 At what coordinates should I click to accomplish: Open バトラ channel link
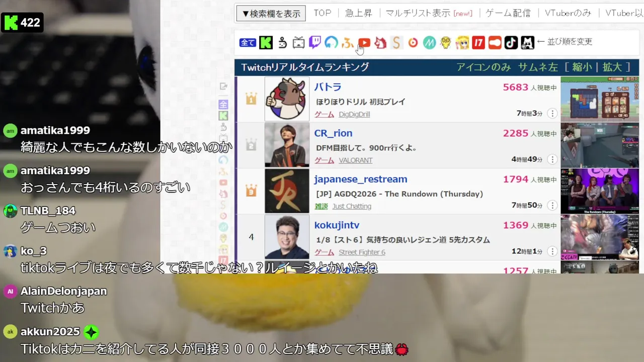coord(328,87)
